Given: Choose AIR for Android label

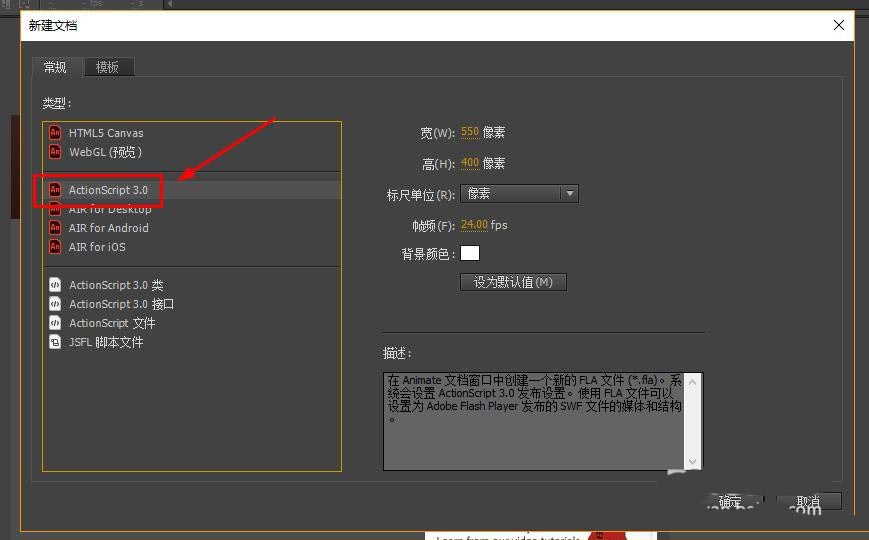Looking at the screenshot, I should coord(109,228).
